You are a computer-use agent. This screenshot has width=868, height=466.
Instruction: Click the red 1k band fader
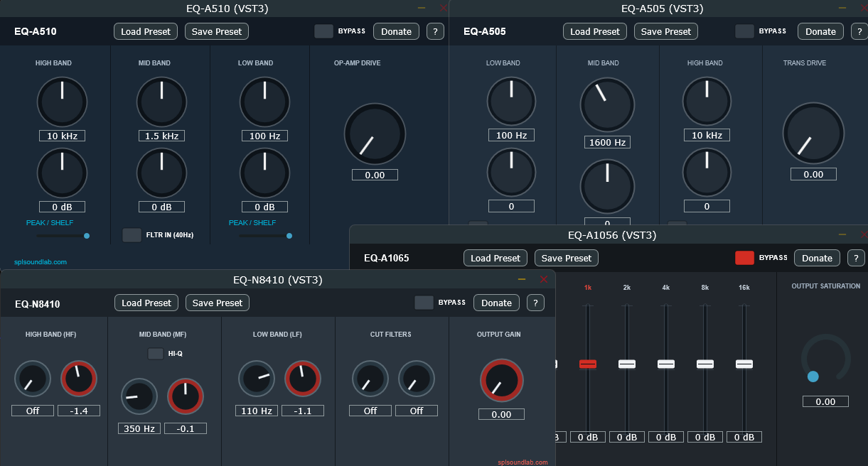pyautogui.click(x=588, y=364)
